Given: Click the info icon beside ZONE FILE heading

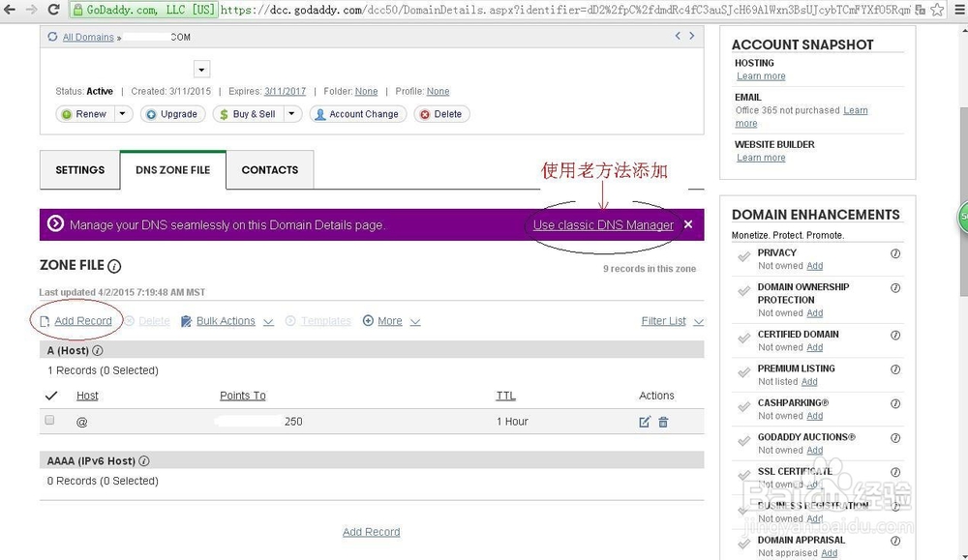Looking at the screenshot, I should coord(115,265).
